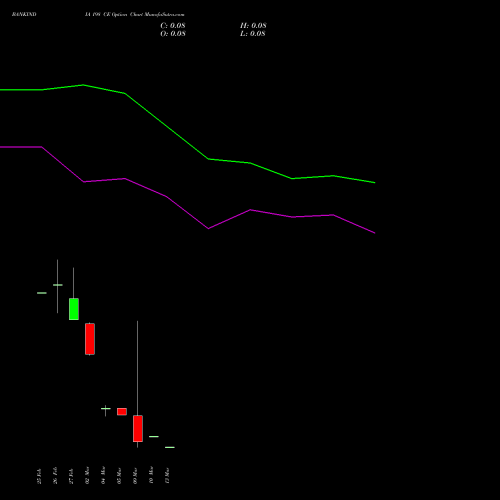Screen dimensions: 500x500
Task: Click the open value O: 0.08
Action: [173, 34]
